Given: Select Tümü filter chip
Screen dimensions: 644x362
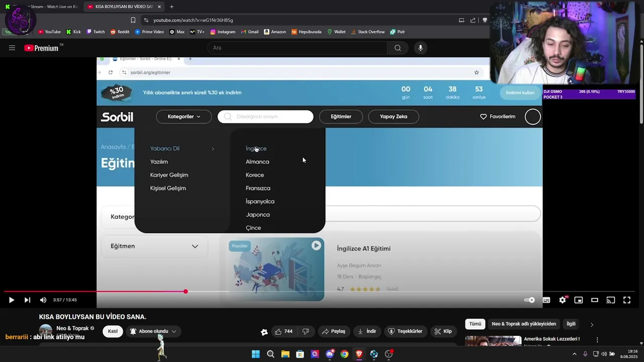Looking at the screenshot, I should (x=475, y=324).
